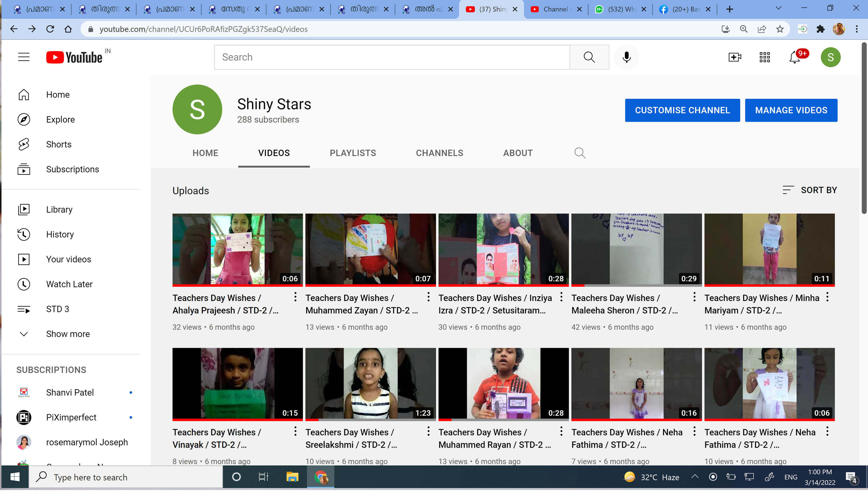Click the Customise Channel button
Image resolution: width=868 pixels, height=491 pixels.
coord(682,110)
